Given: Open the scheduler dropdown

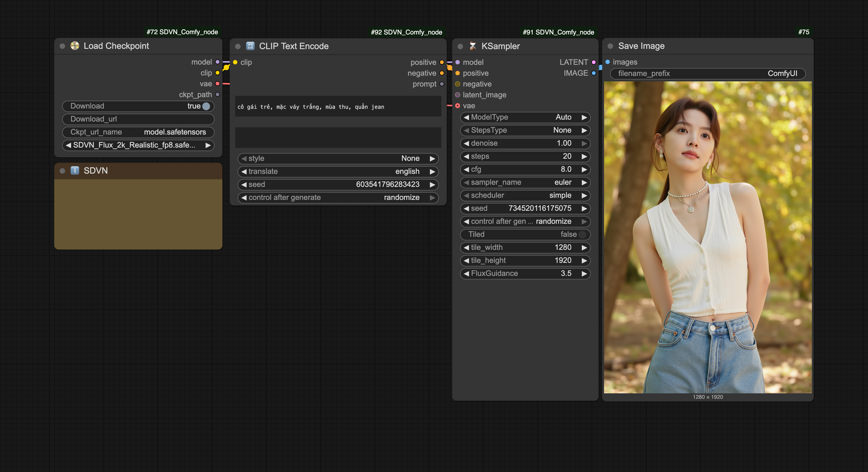Looking at the screenshot, I should (x=525, y=195).
